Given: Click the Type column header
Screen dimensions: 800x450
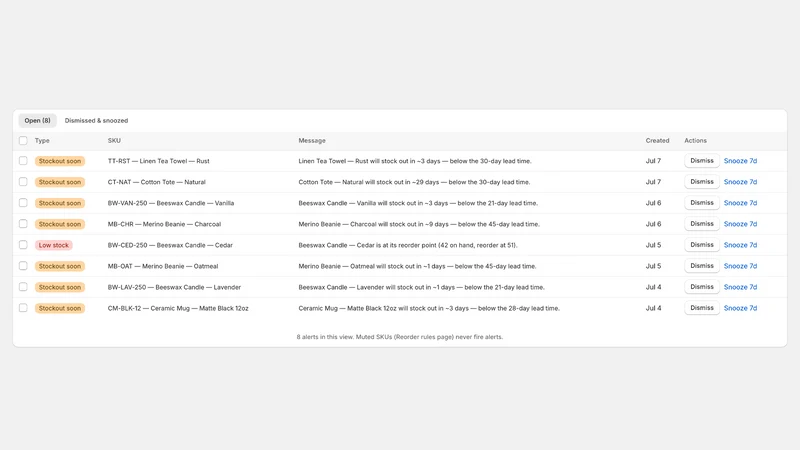Looking at the screenshot, I should tap(42, 140).
